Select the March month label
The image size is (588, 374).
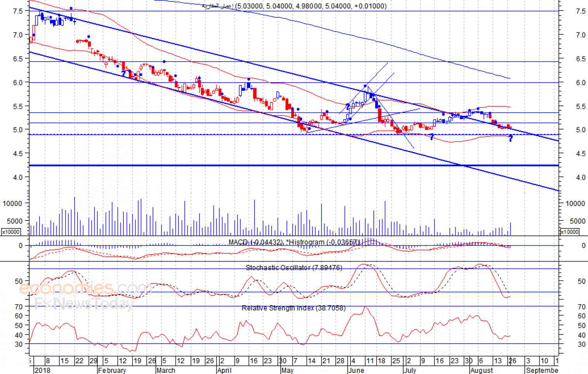point(166,370)
